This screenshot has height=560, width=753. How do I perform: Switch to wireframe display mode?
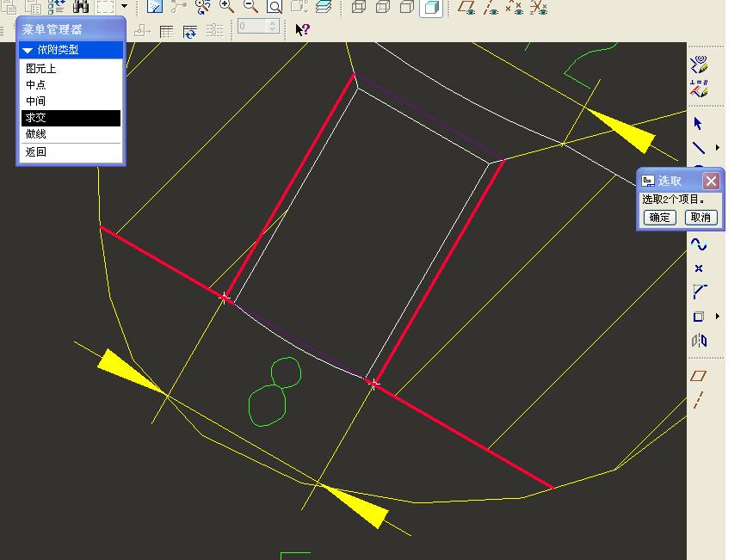pos(359,7)
